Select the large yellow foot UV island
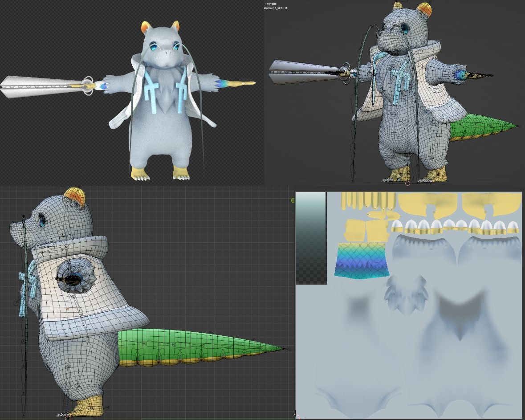This screenshot has height=420, width=525. point(427,205)
